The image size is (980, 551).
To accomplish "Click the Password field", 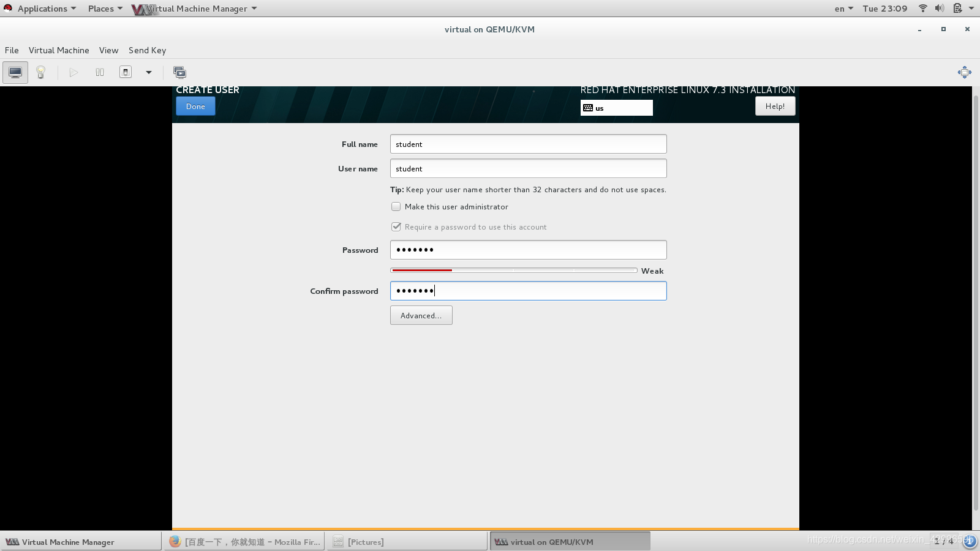I will click(x=528, y=250).
